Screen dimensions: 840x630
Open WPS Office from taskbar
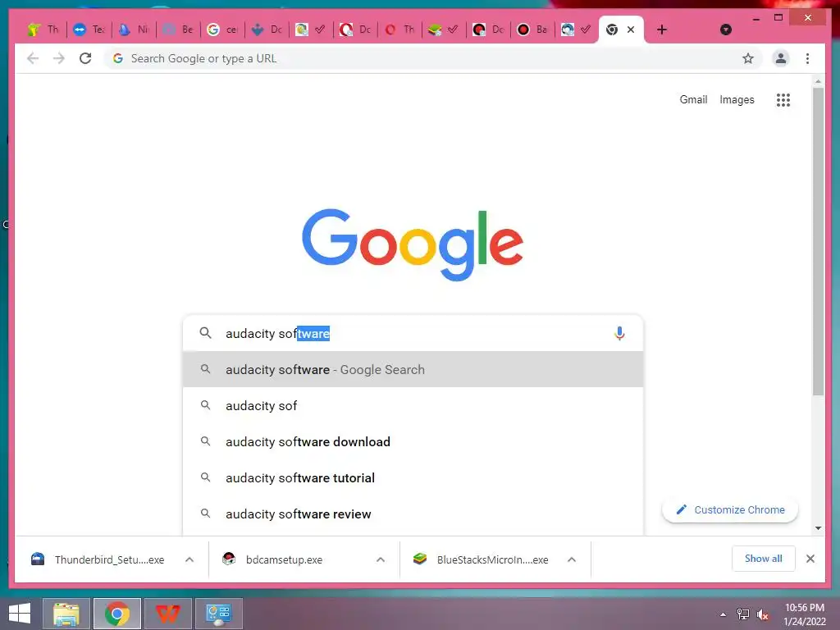168,614
